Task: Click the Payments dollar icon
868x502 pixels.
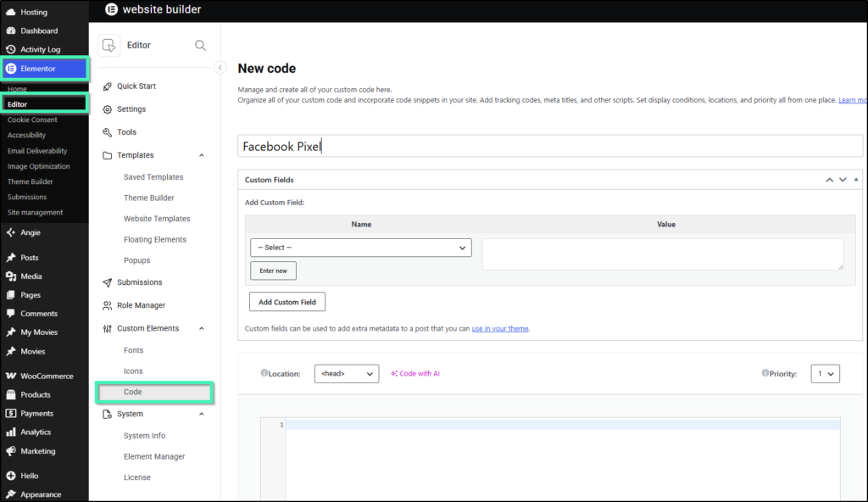Action: [10, 413]
